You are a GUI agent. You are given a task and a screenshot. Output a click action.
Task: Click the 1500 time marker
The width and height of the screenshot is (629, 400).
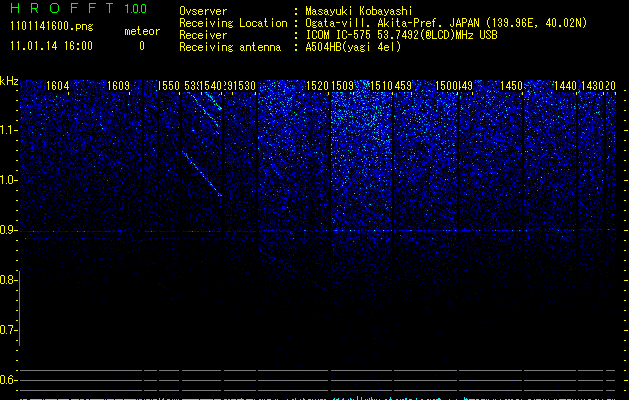pyautogui.click(x=446, y=86)
